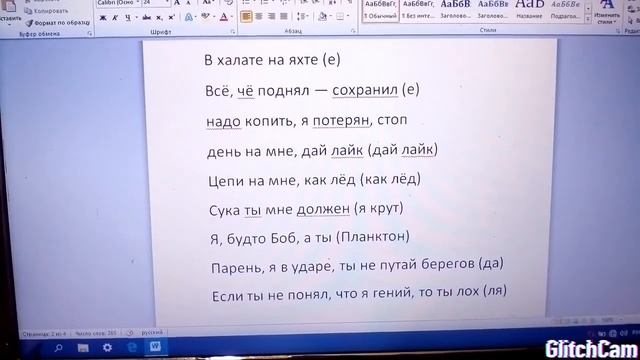This screenshot has height=360, width=640.
Task: Open the Calibri font name dropdown
Action: pos(138,2)
